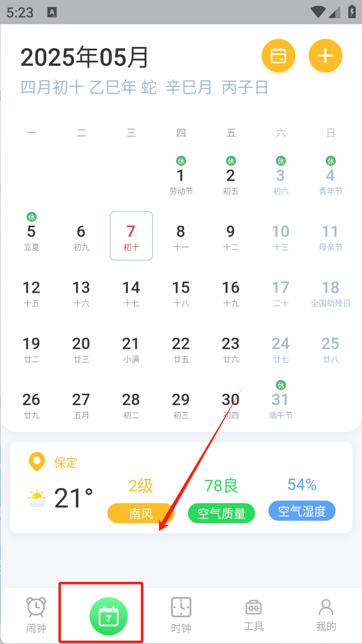
Task: Select today's date, the 7th
Action: [x=131, y=236]
